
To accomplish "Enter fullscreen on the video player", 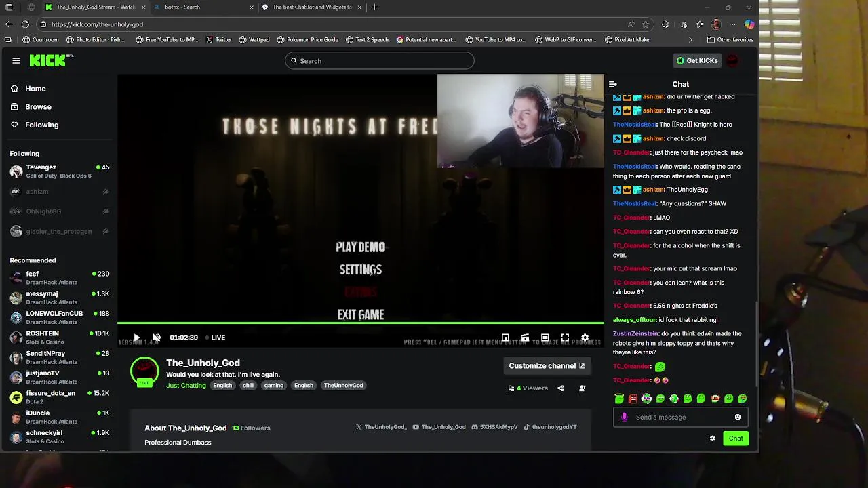I will [x=565, y=338].
